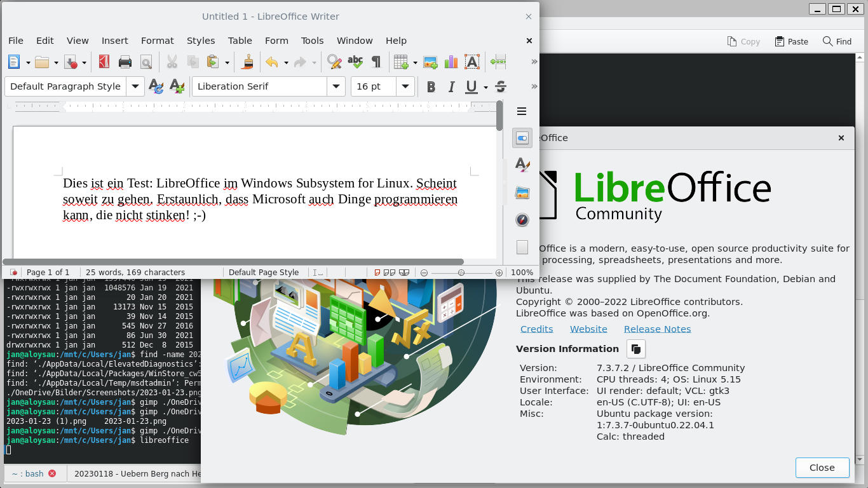Click the zoom slider handle
Viewport: 868px width, 488px height.
tap(461, 273)
